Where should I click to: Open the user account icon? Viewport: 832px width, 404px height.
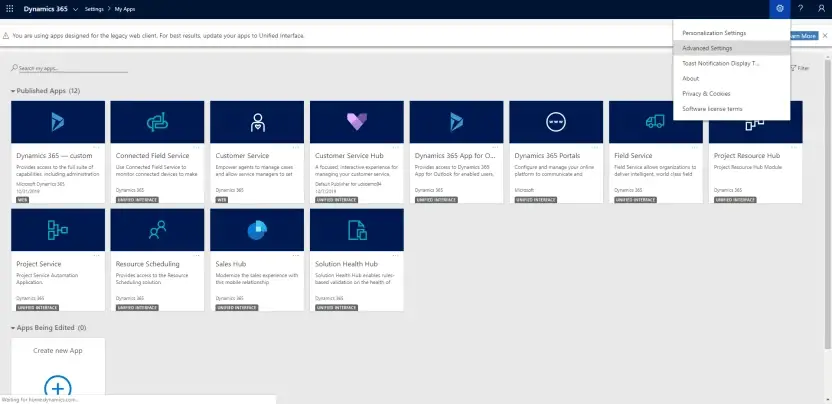point(821,8)
